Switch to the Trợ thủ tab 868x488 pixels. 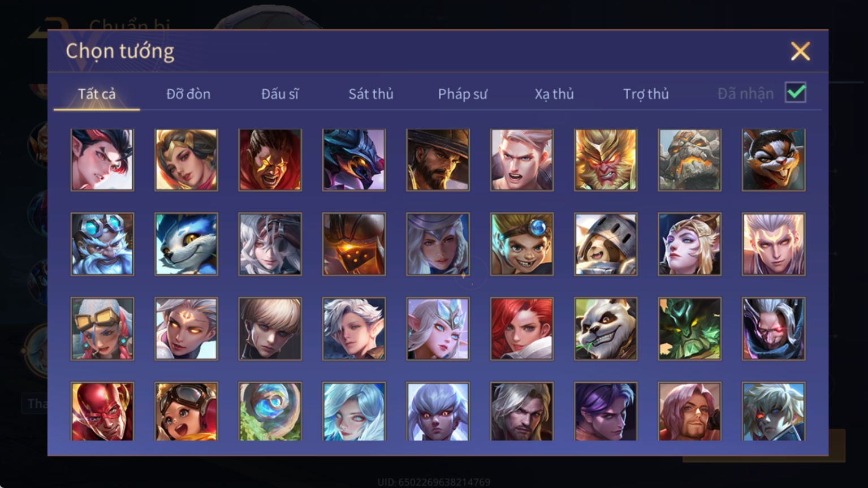646,94
